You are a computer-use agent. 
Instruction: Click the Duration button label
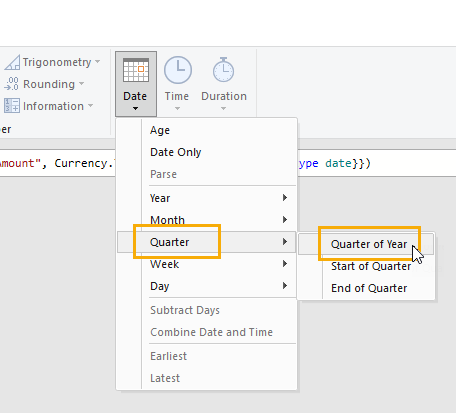224,96
